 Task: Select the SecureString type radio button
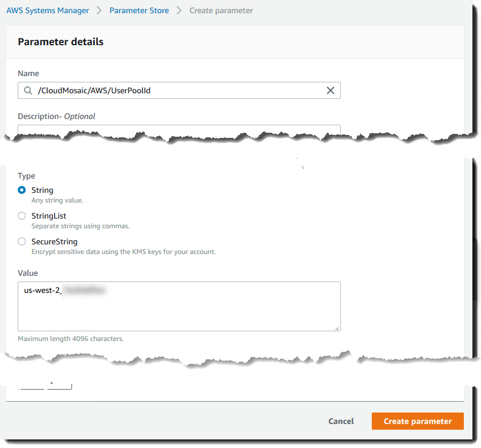pyautogui.click(x=22, y=242)
